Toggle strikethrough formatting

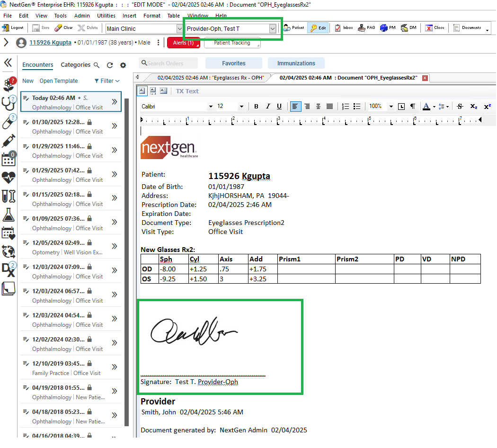(x=460, y=107)
